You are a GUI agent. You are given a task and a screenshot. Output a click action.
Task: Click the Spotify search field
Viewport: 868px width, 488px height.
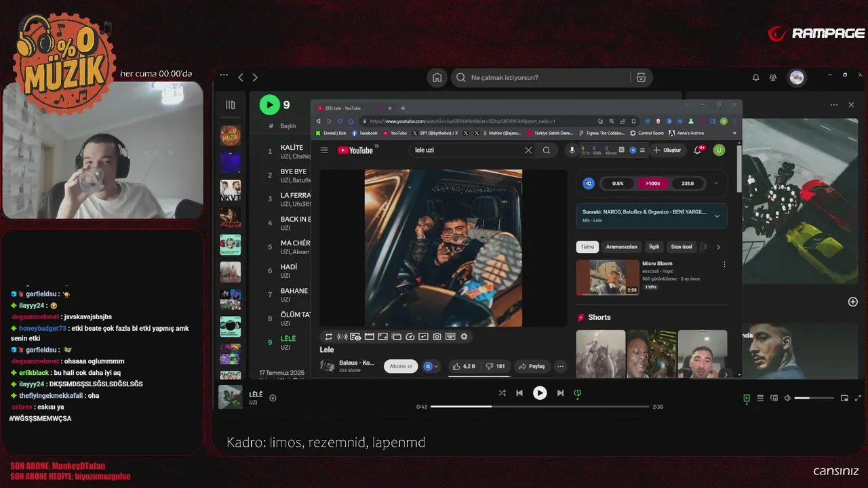[539, 77]
